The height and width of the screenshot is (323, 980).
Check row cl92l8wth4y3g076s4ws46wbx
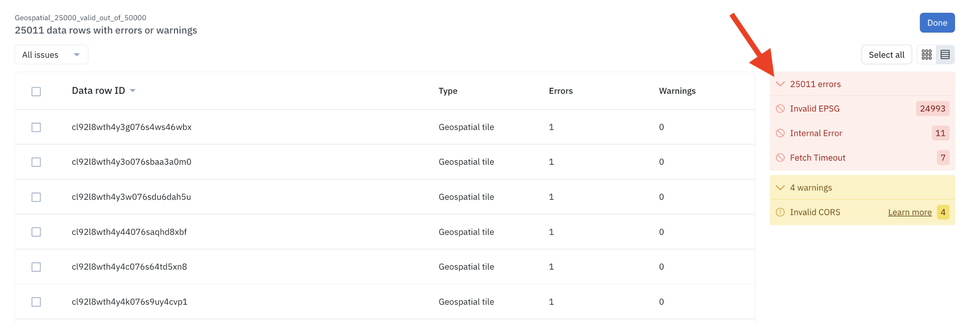click(x=36, y=127)
